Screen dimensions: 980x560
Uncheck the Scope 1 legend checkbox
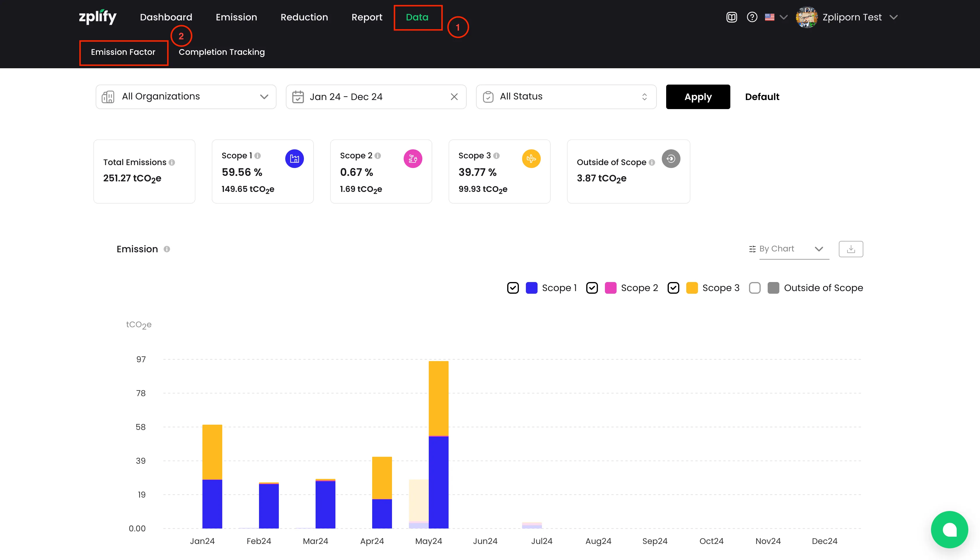click(x=513, y=288)
